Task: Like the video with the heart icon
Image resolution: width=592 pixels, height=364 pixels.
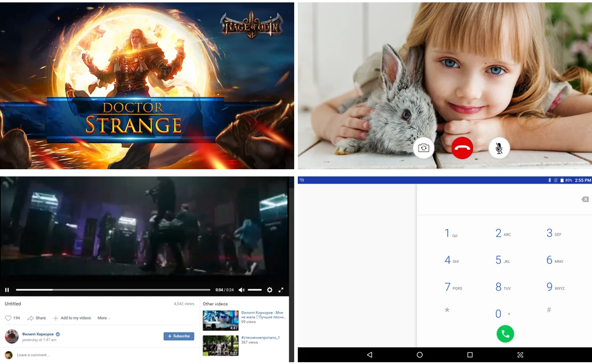Action: (x=8, y=318)
